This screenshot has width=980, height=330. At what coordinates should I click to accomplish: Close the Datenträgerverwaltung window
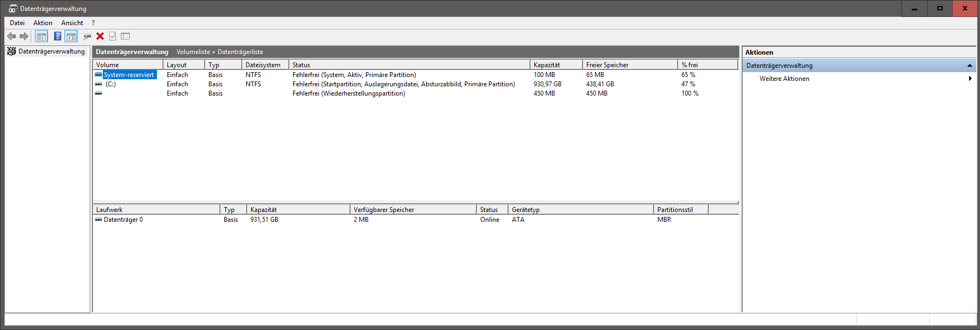click(x=965, y=8)
